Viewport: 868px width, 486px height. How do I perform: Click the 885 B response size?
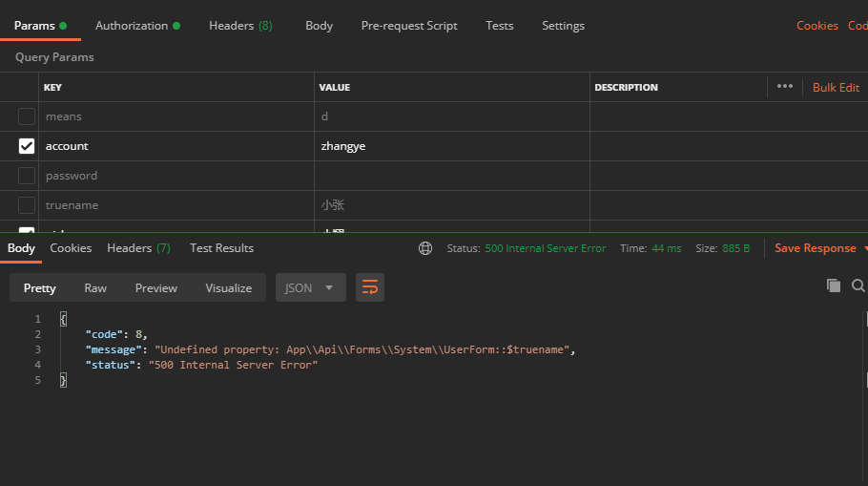[736, 248]
